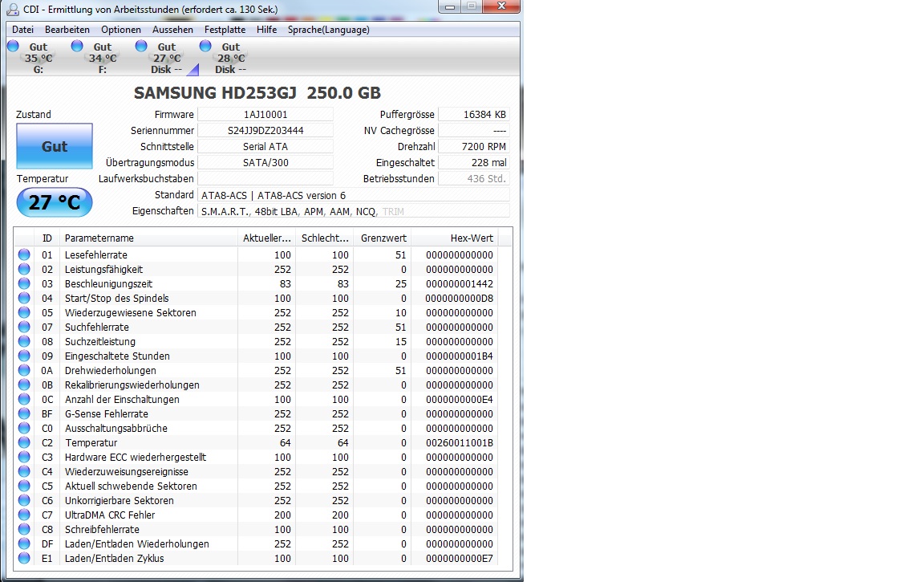Click the Aktueller column header
924x582 pixels.
(x=267, y=238)
